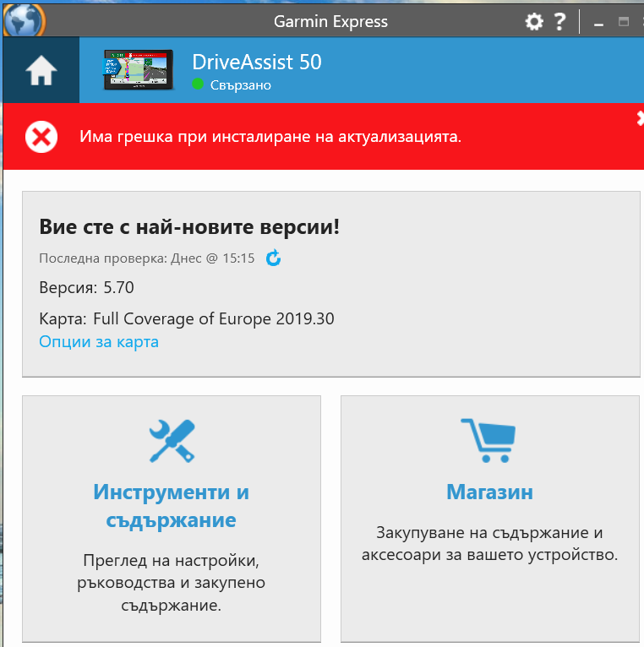Click the Последна проверка timestamp
The height and width of the screenshot is (647, 644).
(146, 258)
